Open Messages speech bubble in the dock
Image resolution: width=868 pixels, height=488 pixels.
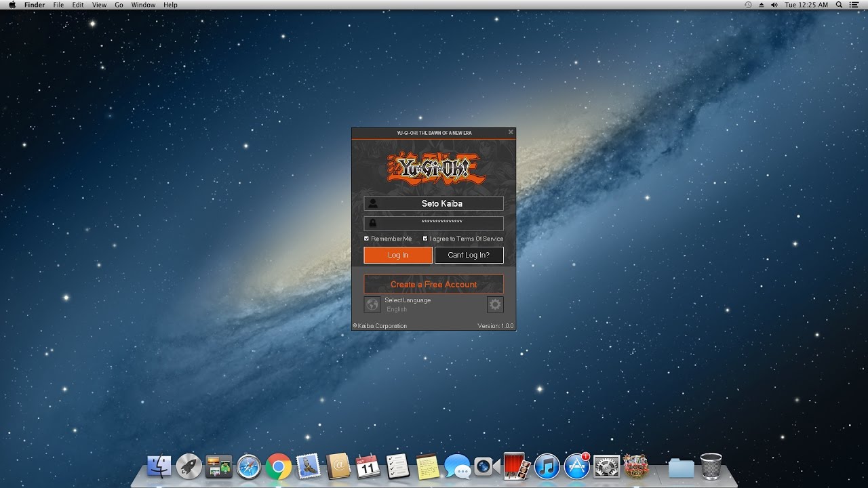pos(458,466)
